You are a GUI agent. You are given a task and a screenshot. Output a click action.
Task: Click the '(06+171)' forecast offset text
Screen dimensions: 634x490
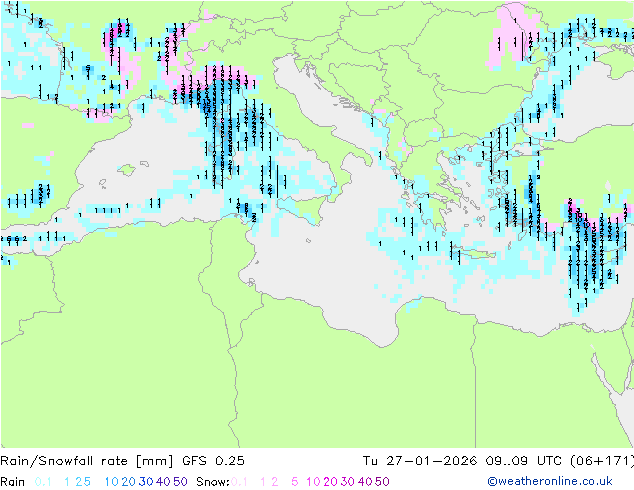(602, 461)
